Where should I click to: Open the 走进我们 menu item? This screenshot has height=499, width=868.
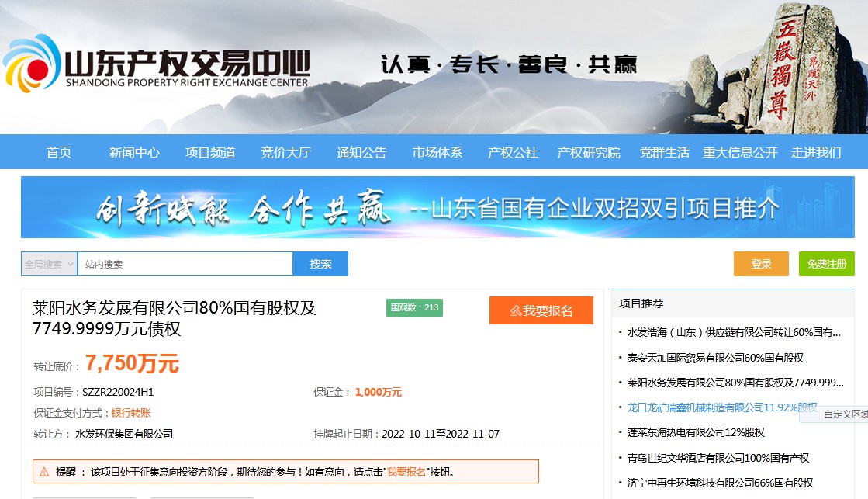coord(816,152)
